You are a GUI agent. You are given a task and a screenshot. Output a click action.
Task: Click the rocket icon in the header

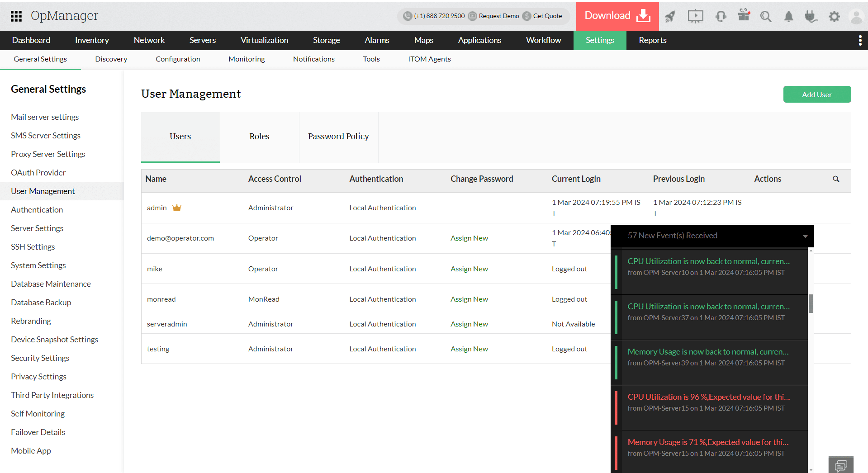[x=670, y=17]
